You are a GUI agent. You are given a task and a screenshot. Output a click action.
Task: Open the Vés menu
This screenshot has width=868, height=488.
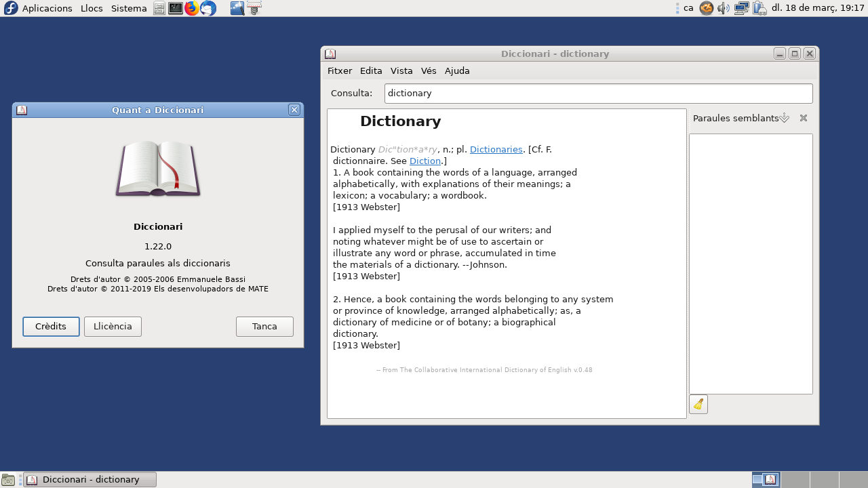coord(429,70)
